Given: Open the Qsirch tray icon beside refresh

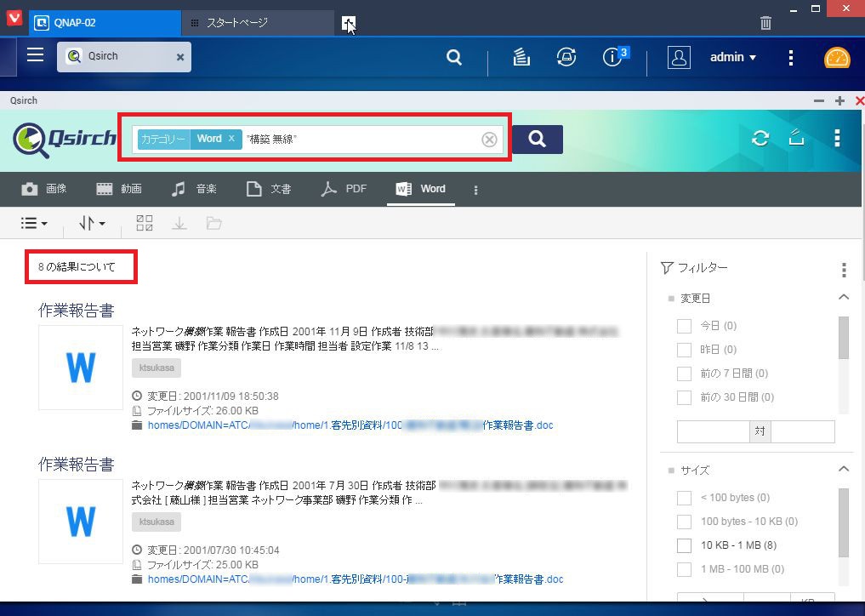Looking at the screenshot, I should pyautogui.click(x=796, y=138).
